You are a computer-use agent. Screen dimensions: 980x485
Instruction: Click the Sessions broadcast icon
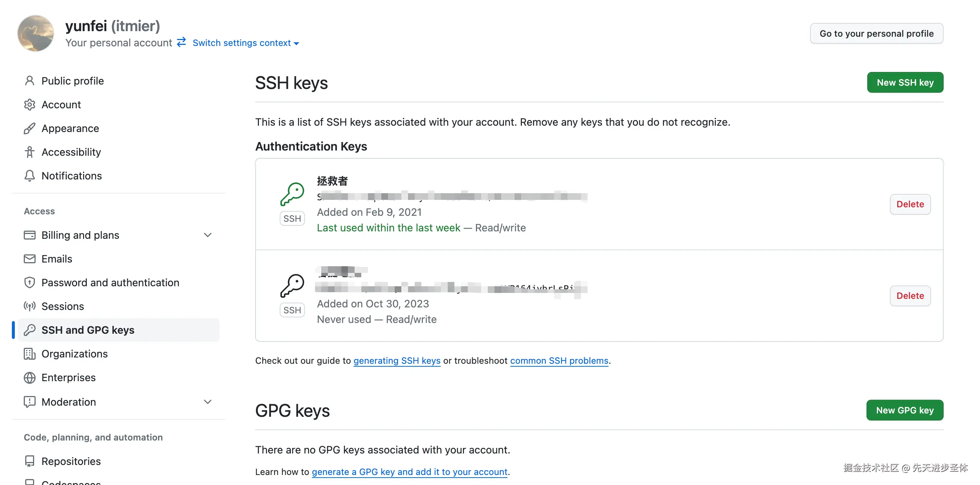pos(29,306)
